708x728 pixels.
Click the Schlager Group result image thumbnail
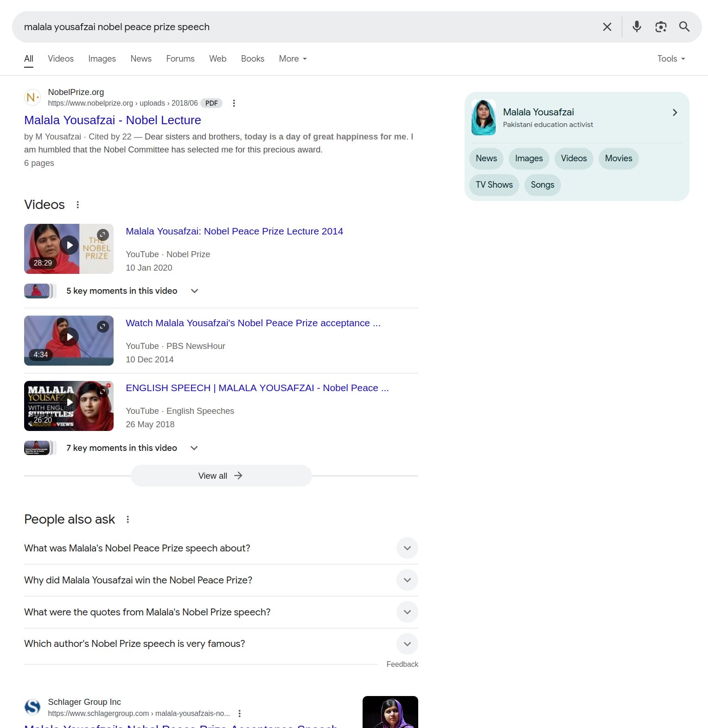(390, 712)
